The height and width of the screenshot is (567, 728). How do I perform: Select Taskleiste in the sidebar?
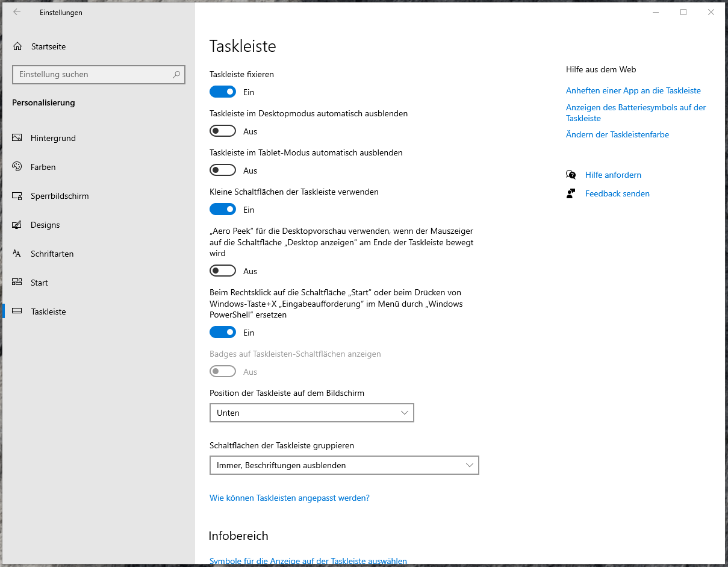coord(48,312)
